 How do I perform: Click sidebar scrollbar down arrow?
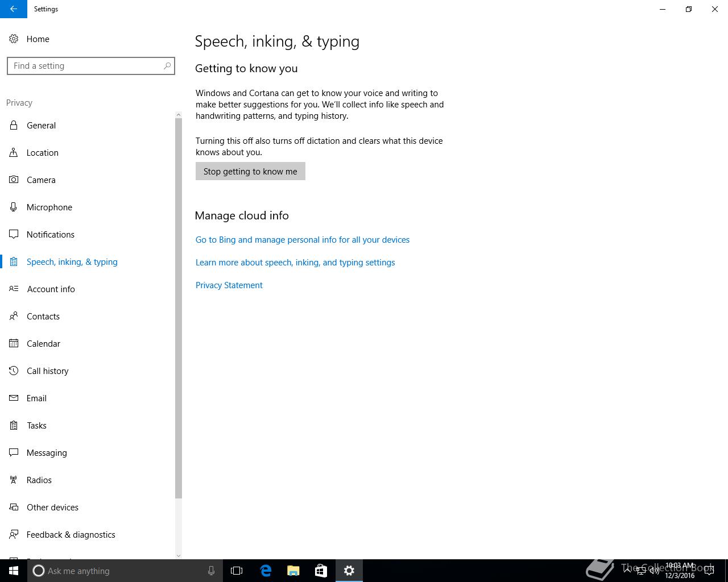pyautogui.click(x=179, y=555)
